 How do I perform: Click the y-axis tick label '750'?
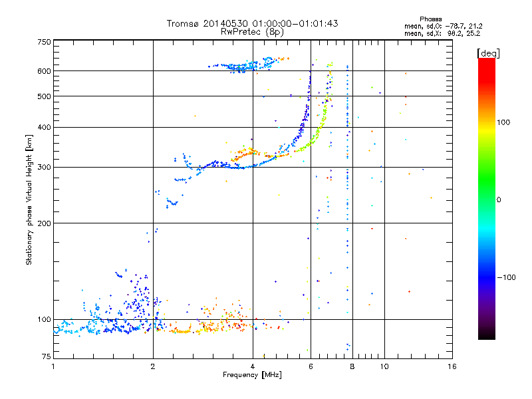click(44, 42)
